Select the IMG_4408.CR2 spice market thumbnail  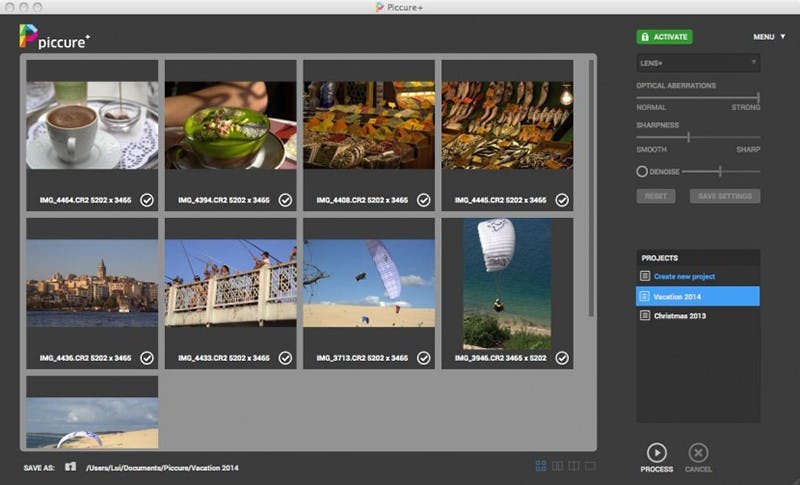369,125
